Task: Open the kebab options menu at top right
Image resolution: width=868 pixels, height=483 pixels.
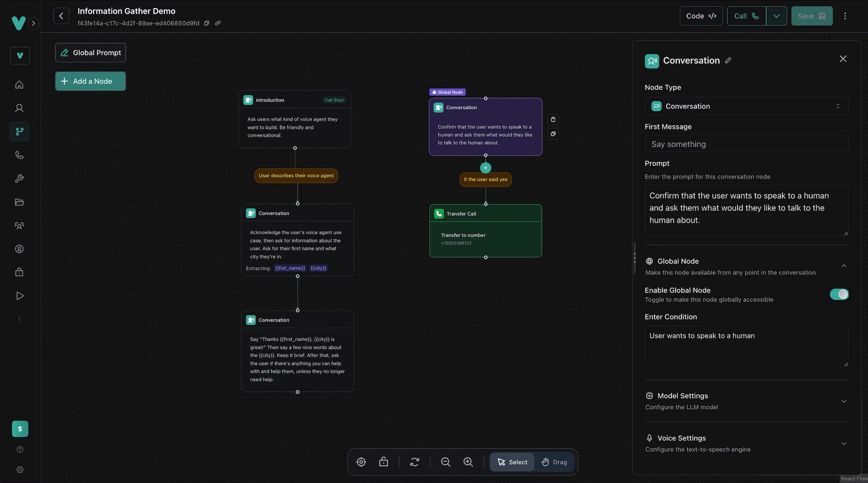Action: click(x=845, y=16)
